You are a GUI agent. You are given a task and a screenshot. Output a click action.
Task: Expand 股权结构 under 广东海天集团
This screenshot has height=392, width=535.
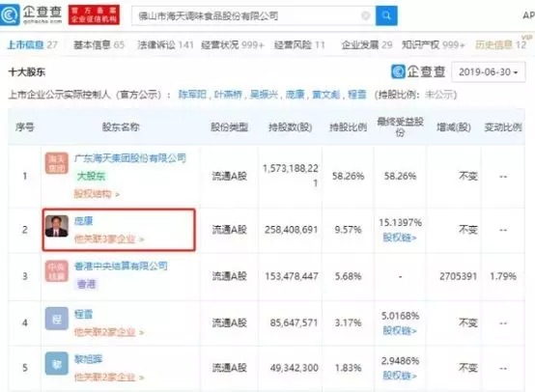click(97, 194)
